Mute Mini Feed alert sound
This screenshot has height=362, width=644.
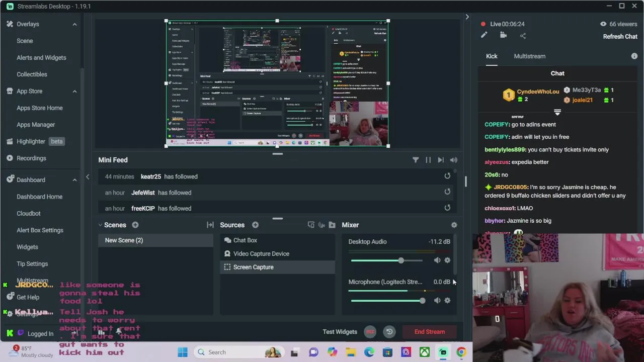pos(454,160)
